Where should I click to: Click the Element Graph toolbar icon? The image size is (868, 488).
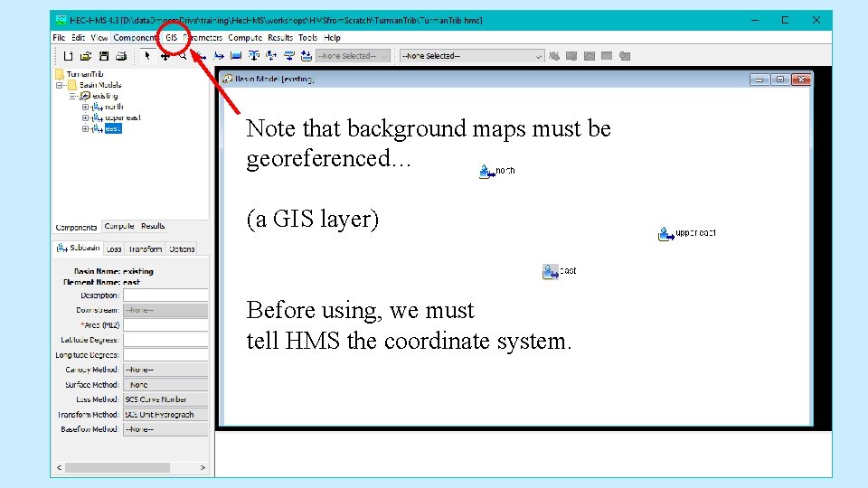point(590,56)
